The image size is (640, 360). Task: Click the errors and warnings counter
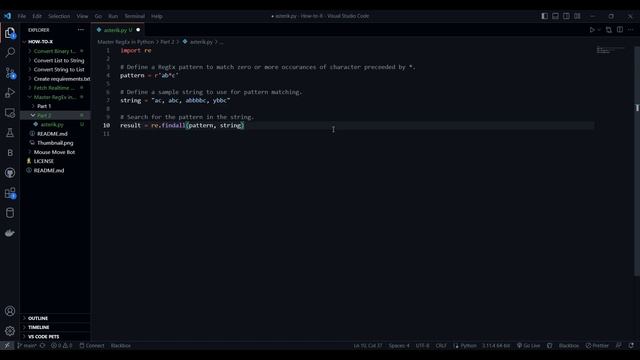click(62, 345)
